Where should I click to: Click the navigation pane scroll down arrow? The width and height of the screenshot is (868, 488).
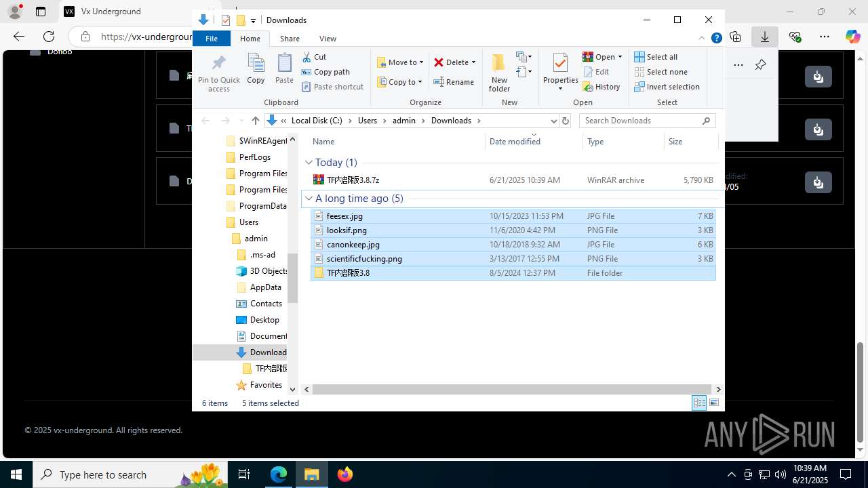tap(292, 389)
